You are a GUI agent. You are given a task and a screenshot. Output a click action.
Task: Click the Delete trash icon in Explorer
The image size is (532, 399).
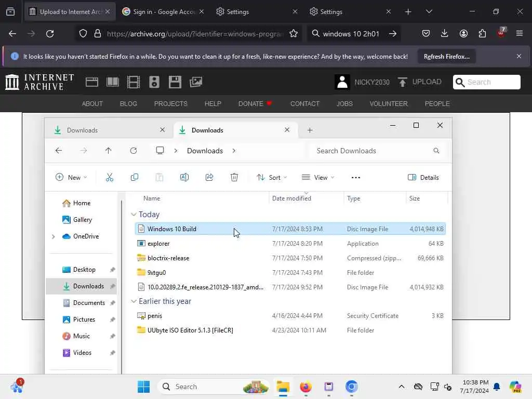(234, 178)
